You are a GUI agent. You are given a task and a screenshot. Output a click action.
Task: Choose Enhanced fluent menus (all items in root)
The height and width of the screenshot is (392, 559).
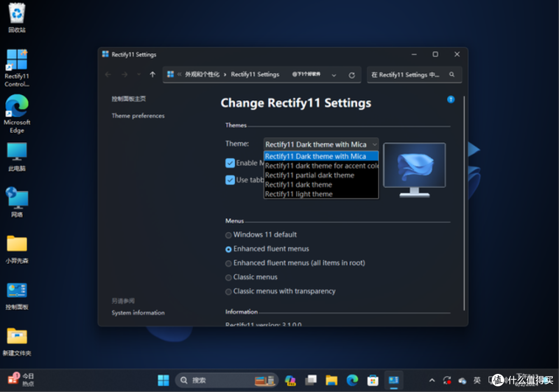[x=228, y=264]
